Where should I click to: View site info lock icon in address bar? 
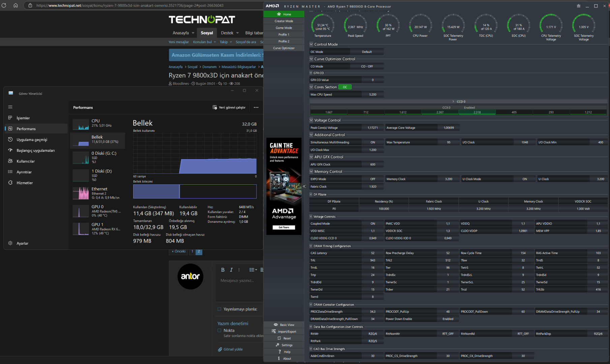tap(30, 5)
